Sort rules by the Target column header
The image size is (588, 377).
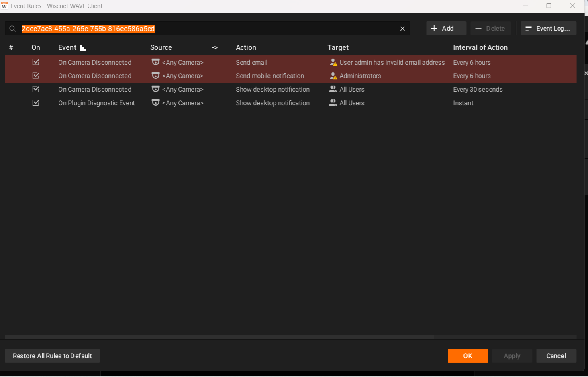[338, 47]
